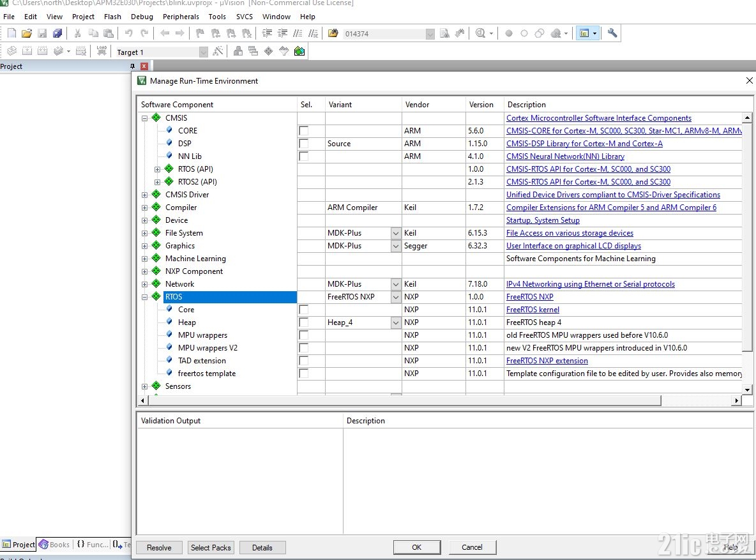Image resolution: width=756 pixels, height=560 pixels.
Task: Check the MPU wrappers checkbox
Action: pyautogui.click(x=304, y=335)
